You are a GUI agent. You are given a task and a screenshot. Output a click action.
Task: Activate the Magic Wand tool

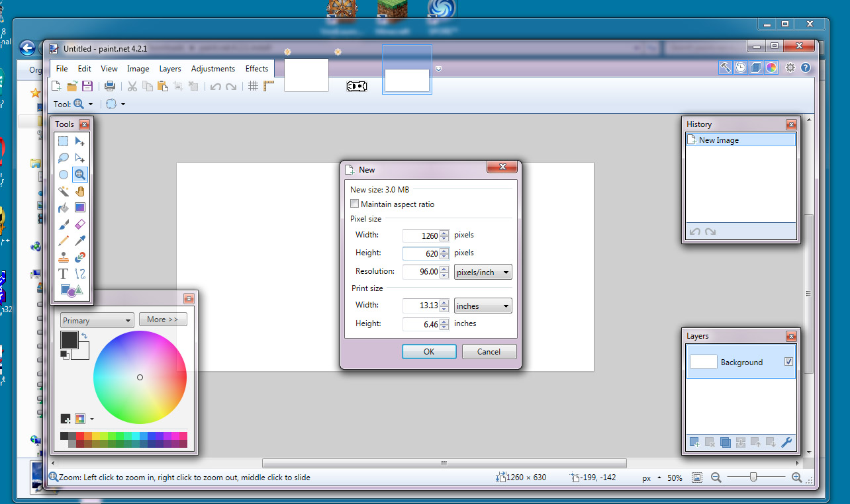click(63, 191)
